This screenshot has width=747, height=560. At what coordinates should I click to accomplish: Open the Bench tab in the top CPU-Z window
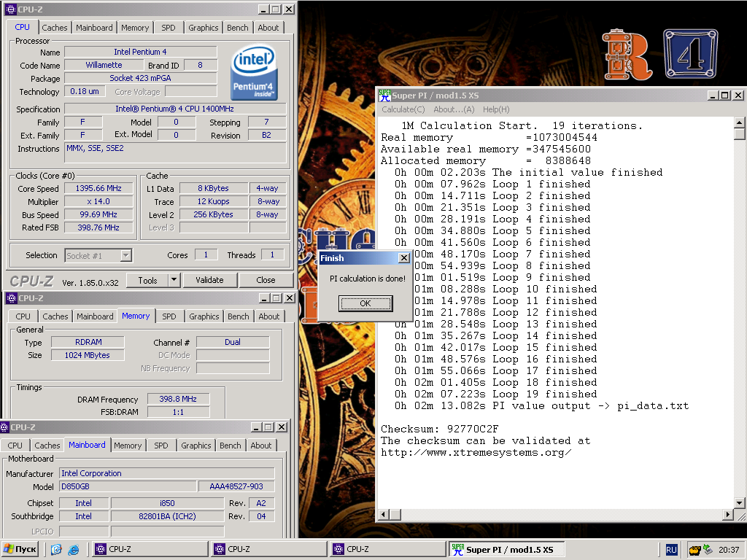[x=237, y=28]
